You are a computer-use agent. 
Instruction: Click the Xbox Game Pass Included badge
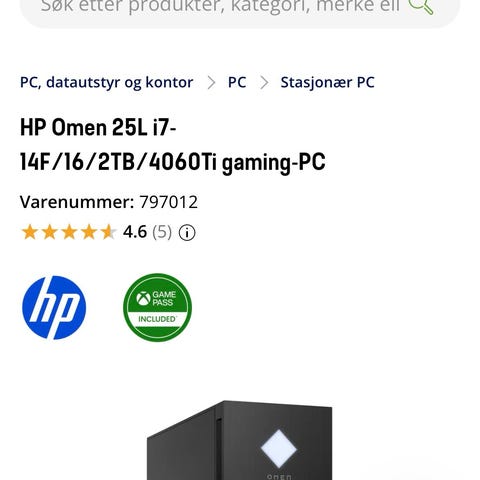pyautogui.click(x=157, y=307)
